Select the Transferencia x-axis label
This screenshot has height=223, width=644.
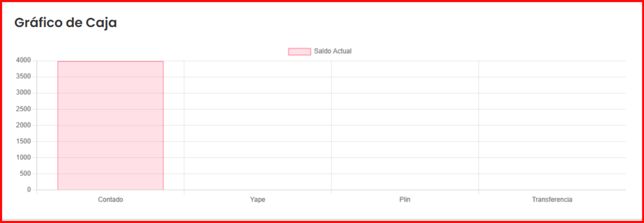click(552, 200)
